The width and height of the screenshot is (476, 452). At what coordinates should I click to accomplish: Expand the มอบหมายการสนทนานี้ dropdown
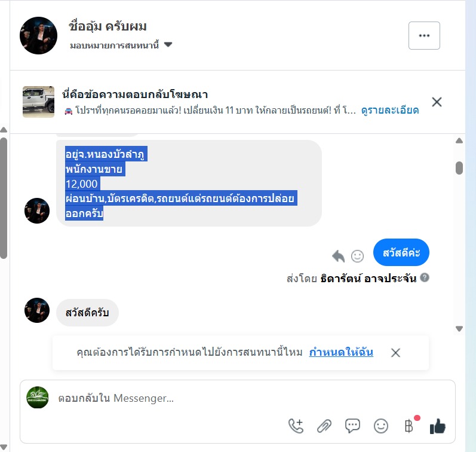pyautogui.click(x=168, y=45)
